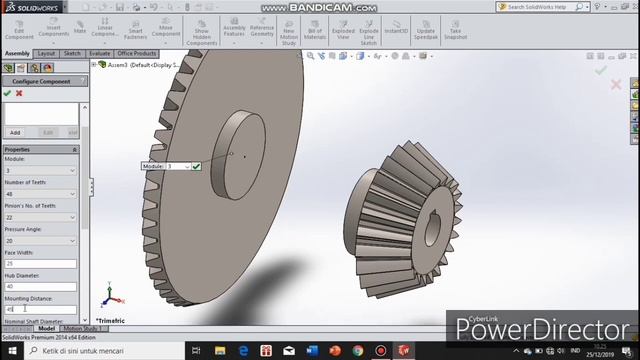Click the taskbar search box
Image resolution: width=640 pixels, height=360 pixels.
point(104,351)
